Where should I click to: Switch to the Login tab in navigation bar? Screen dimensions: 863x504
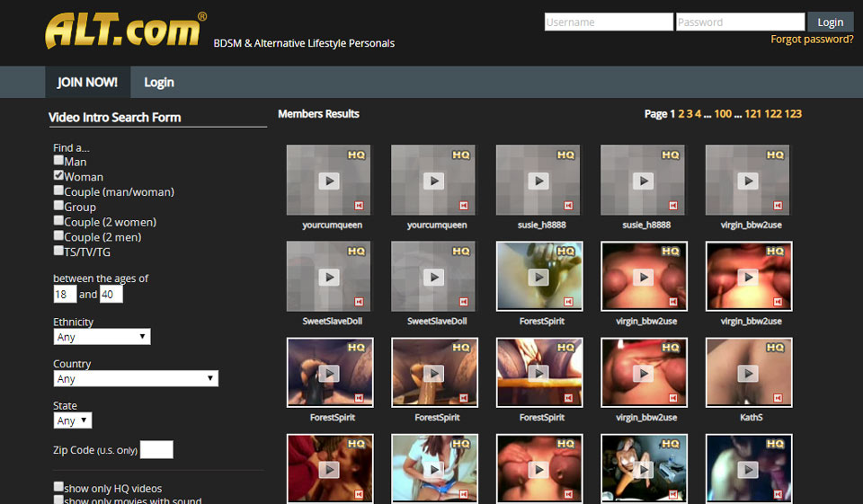pyautogui.click(x=159, y=83)
